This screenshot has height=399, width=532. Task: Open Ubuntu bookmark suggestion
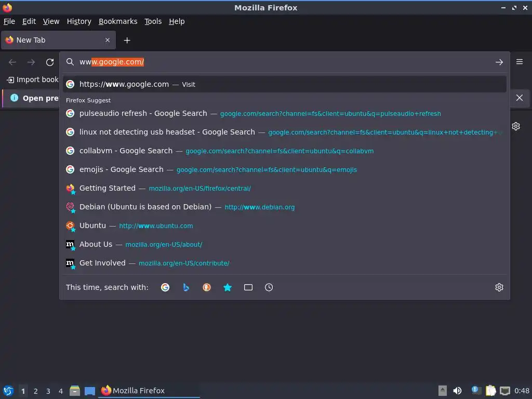(284, 225)
